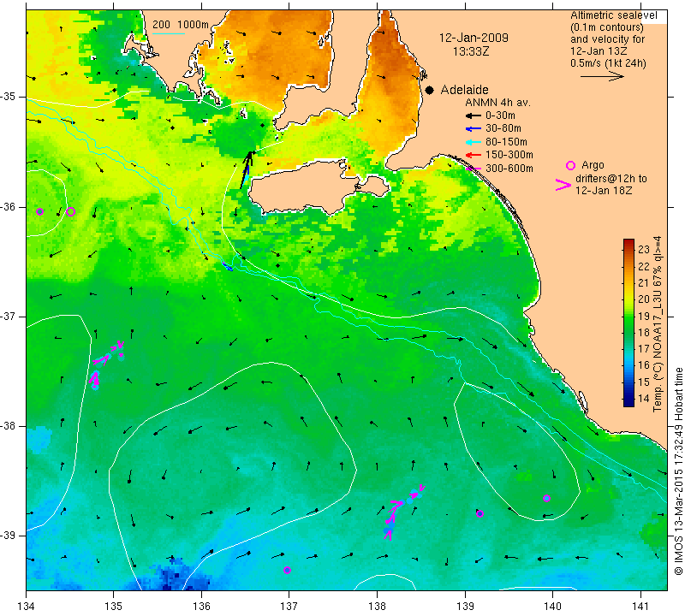Click the Argo float marker near 137E 39.3S
Viewport: 685px width, 616px height.
pos(287,570)
